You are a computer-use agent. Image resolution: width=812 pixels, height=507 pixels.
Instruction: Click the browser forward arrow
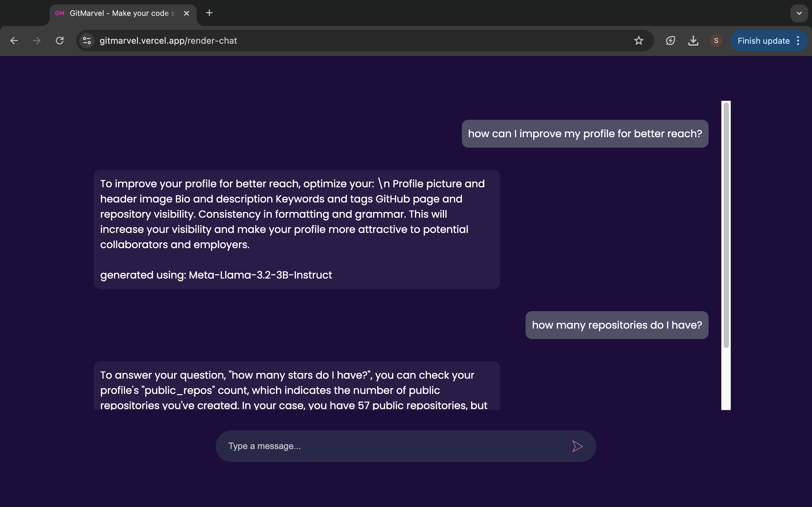(36, 41)
